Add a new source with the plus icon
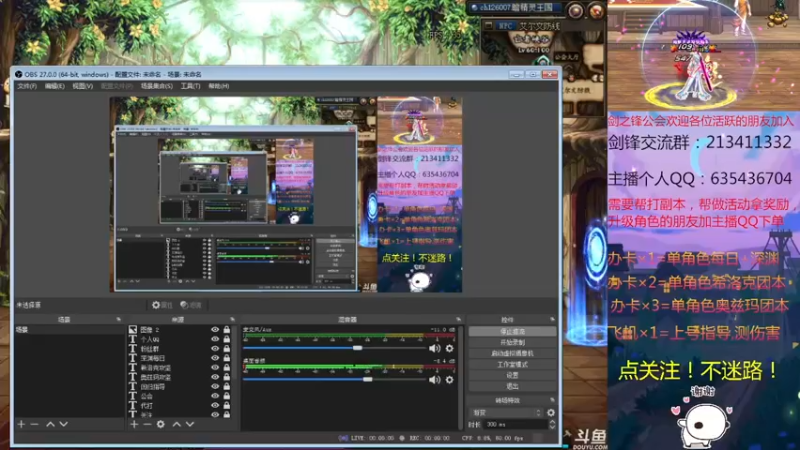Viewport: 800px width, 450px height. [134, 424]
